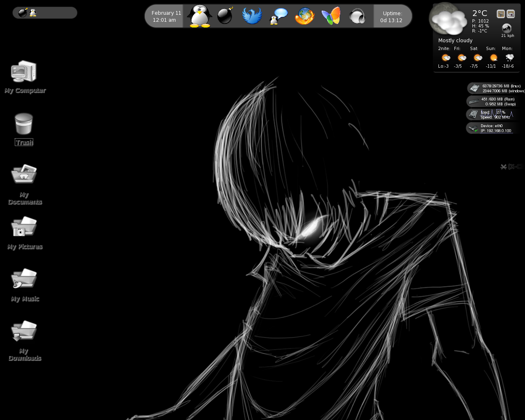The height and width of the screenshot is (420, 525).
Task: Click the network card icon
Action: point(473,128)
